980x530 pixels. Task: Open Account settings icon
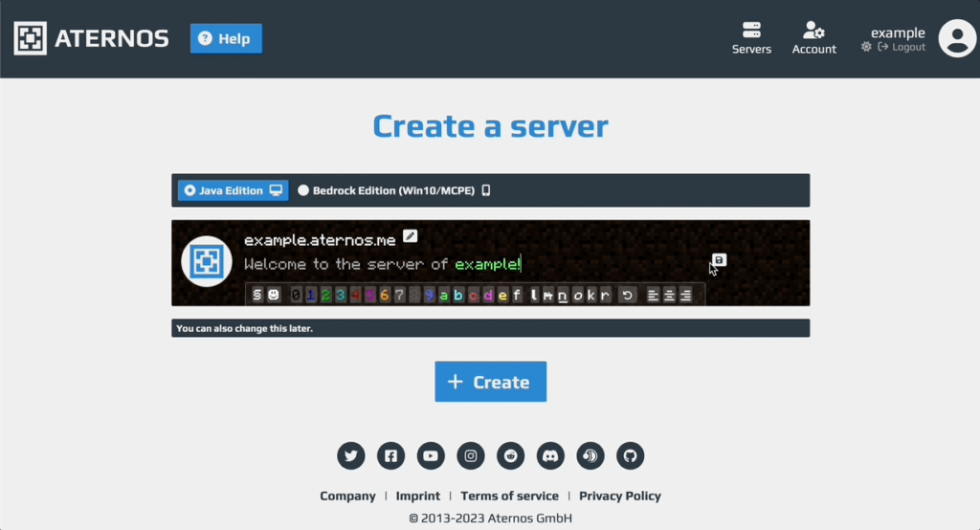click(813, 38)
